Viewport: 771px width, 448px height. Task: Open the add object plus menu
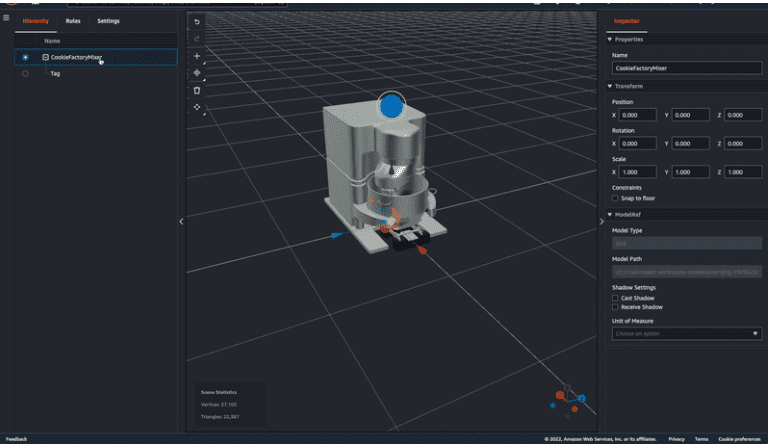(197, 56)
